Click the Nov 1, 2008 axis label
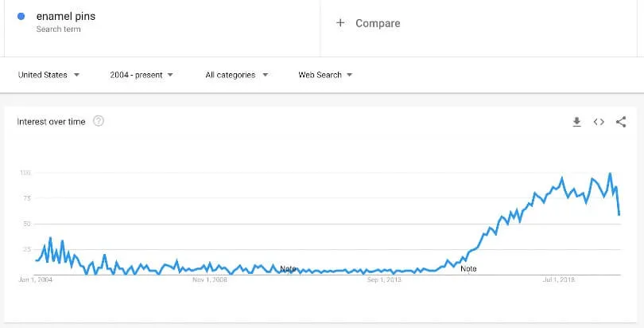Image resolution: width=644 pixels, height=328 pixels. pyautogui.click(x=210, y=280)
